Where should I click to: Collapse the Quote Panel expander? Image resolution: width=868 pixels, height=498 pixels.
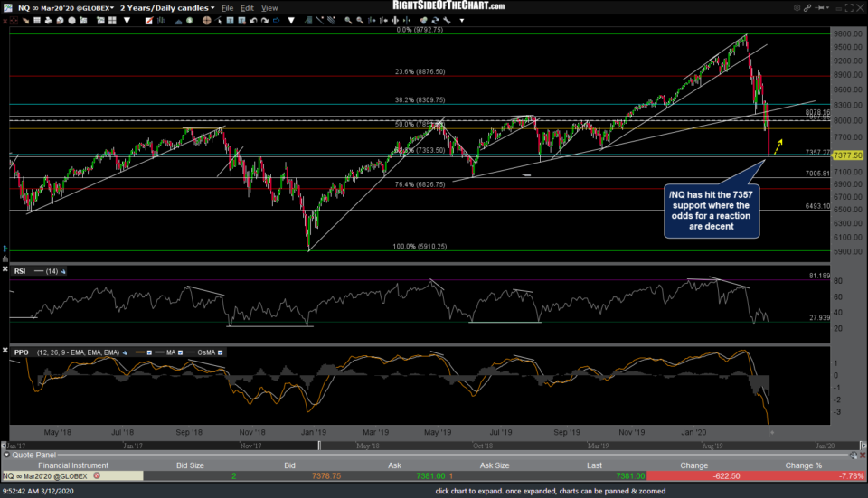point(6,455)
